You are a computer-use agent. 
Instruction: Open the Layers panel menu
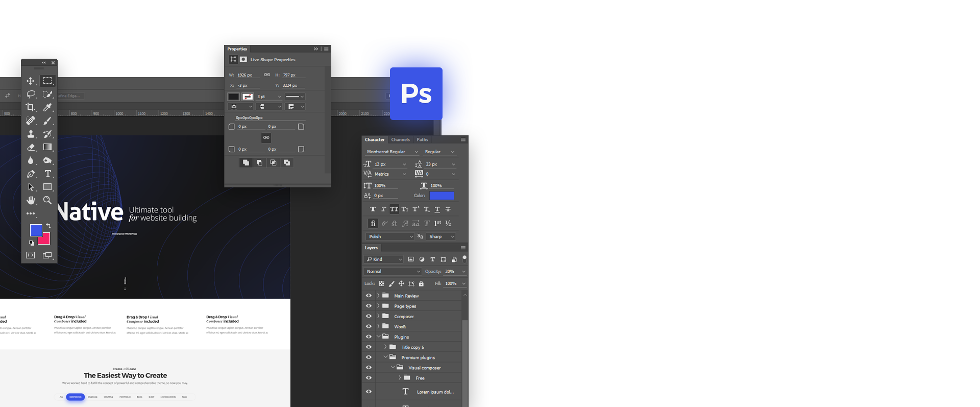463,248
